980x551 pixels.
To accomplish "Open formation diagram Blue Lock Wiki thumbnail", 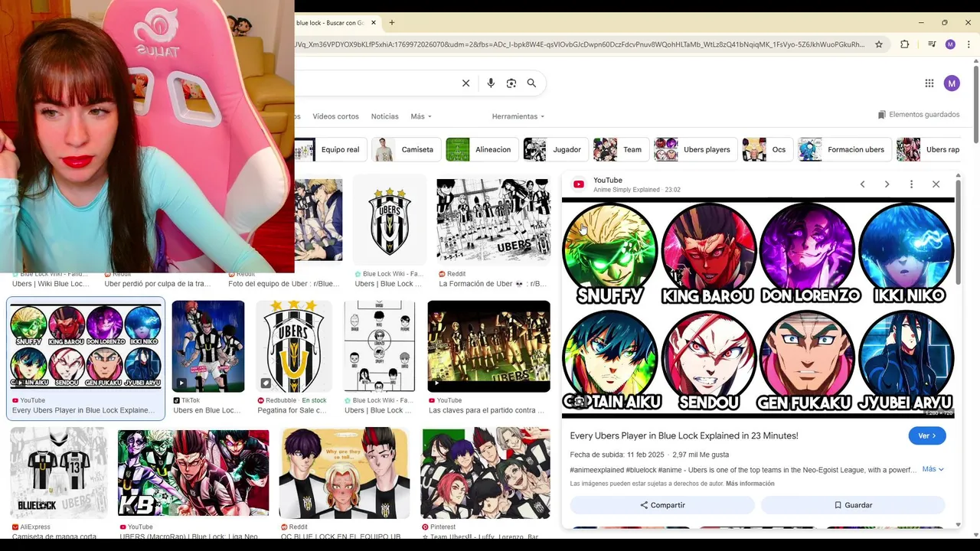I will pos(379,347).
